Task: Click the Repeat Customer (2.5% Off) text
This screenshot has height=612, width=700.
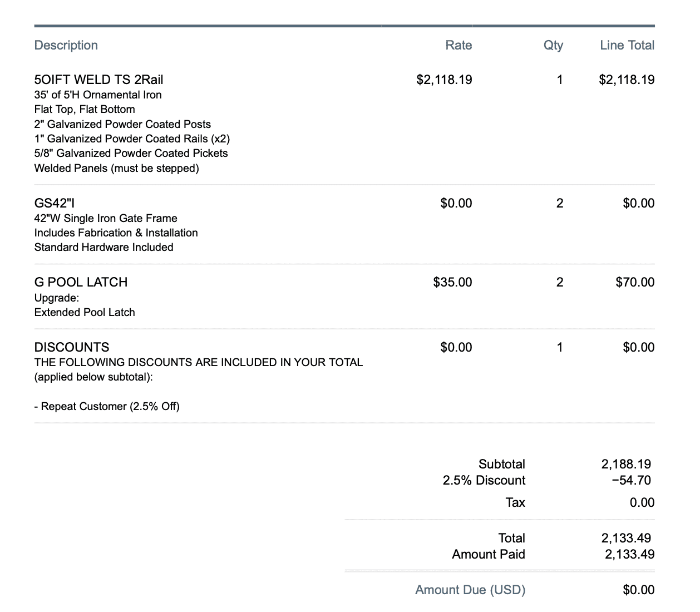Action: [x=107, y=406]
